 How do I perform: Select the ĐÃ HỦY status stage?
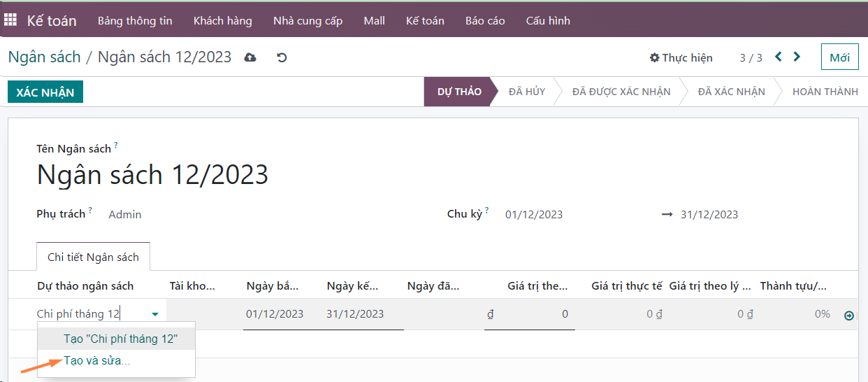point(527,92)
